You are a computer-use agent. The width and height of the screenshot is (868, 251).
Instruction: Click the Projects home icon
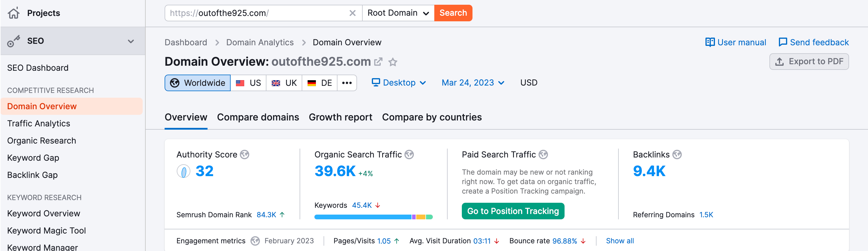[x=14, y=13]
